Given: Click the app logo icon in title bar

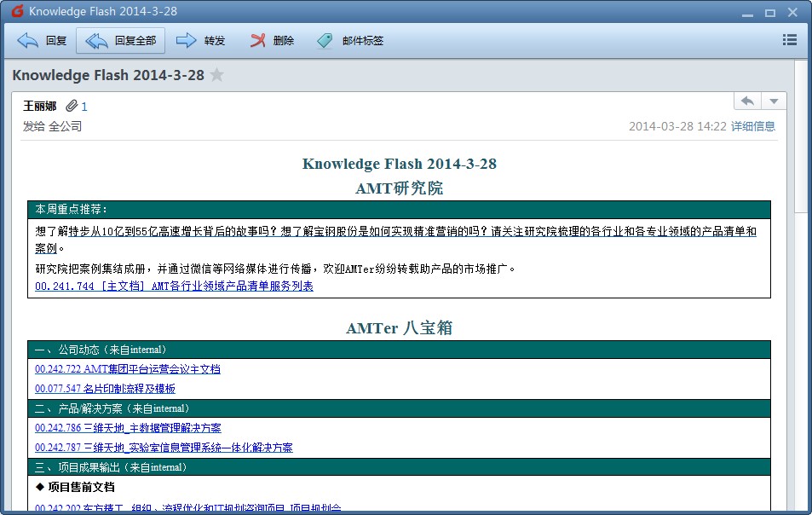Looking at the screenshot, I should (17, 11).
